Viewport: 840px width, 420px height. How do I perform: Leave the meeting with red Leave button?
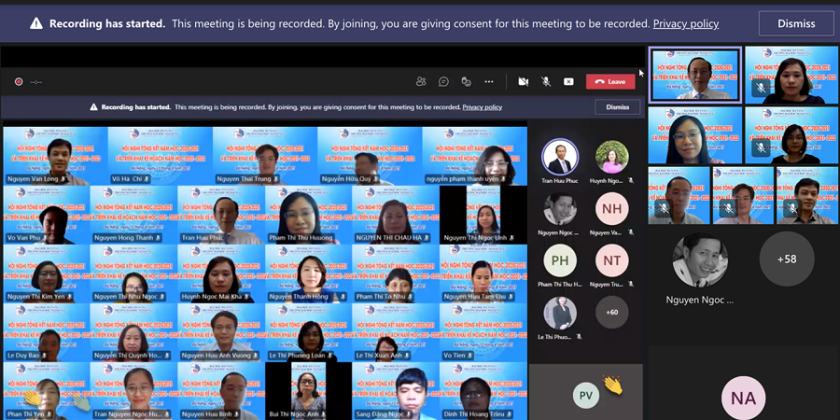point(610,81)
